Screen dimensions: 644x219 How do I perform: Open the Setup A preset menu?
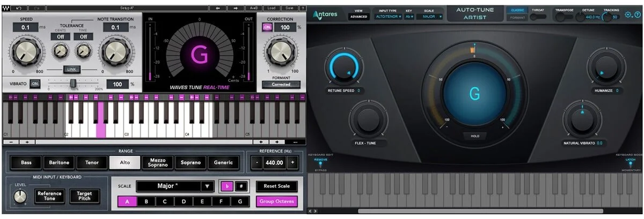click(127, 9)
